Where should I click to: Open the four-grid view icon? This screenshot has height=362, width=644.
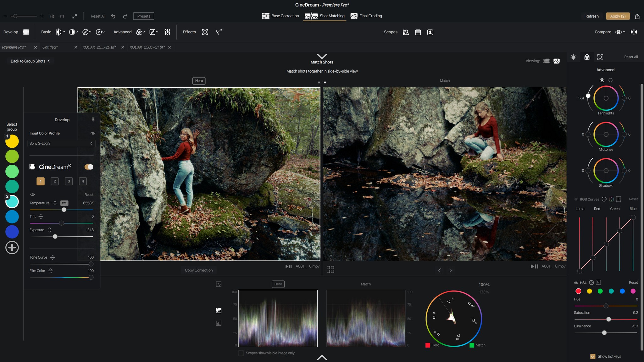tap(330, 270)
